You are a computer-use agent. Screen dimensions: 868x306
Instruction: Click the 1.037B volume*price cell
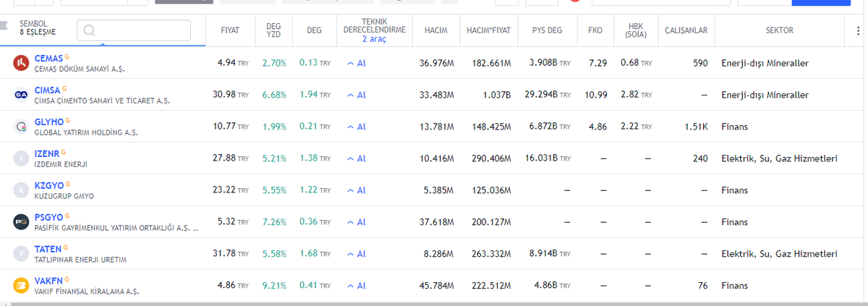pyautogui.click(x=497, y=95)
